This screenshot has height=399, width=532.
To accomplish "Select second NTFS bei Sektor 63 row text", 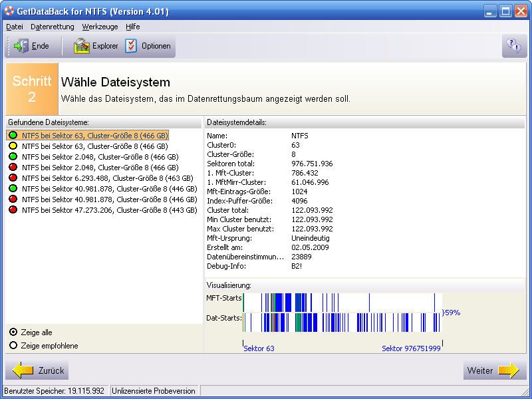I will click(95, 146).
